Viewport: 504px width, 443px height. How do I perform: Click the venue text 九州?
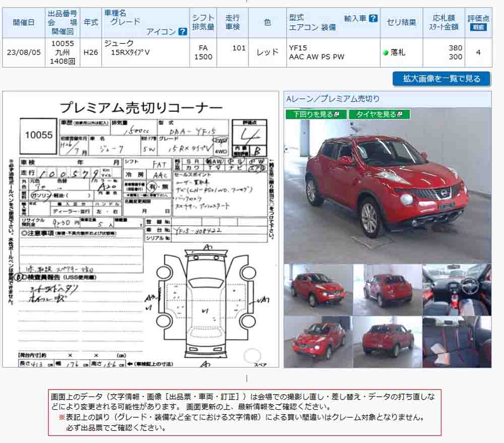coord(62,52)
